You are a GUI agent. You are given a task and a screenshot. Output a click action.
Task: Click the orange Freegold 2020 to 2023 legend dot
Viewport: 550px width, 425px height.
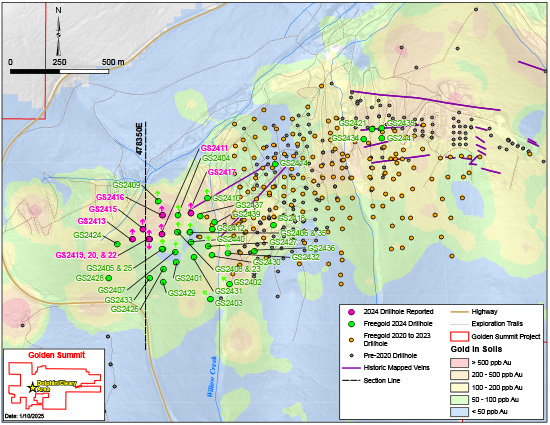pyautogui.click(x=351, y=340)
